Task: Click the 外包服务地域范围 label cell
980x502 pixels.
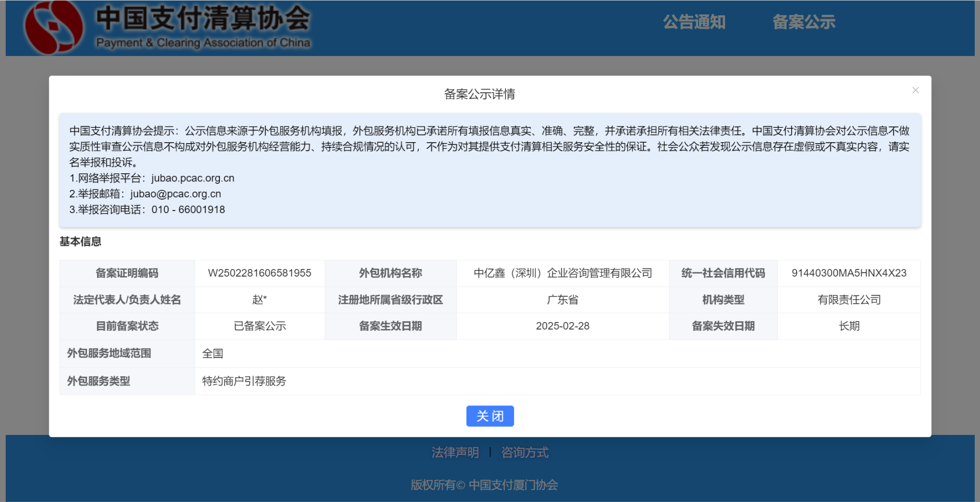Action: pos(127,354)
